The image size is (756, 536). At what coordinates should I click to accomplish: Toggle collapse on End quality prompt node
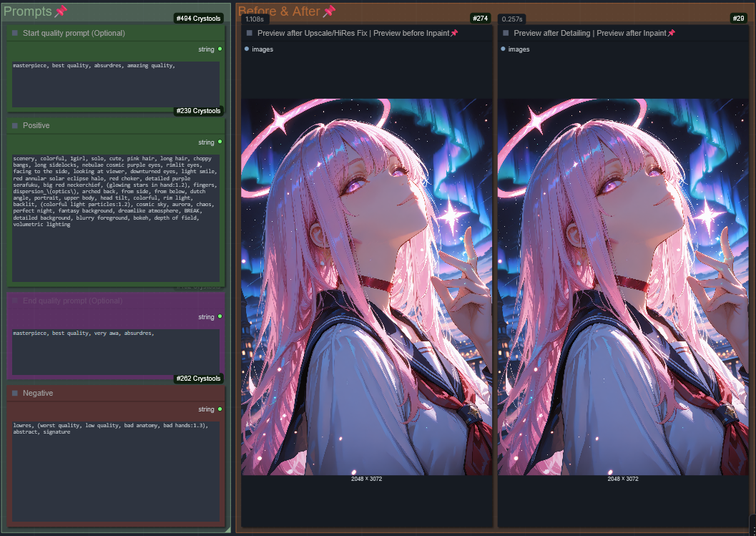14,301
